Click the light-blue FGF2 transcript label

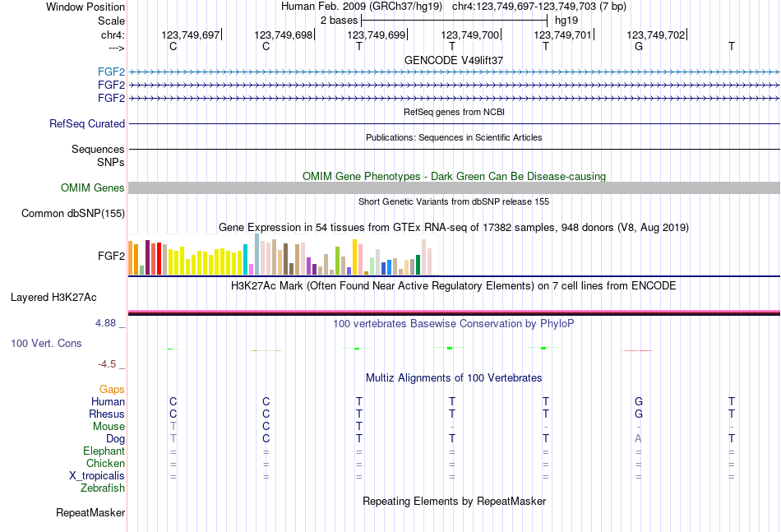[111, 72]
